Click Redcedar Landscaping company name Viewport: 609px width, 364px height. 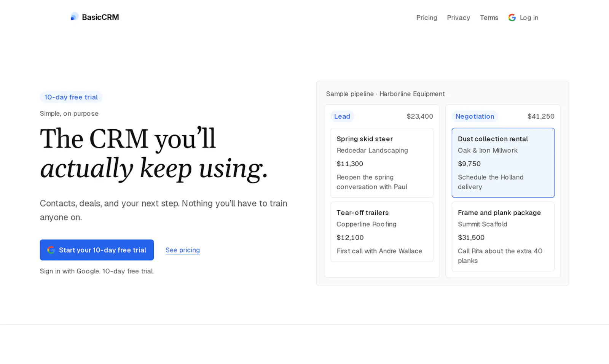372,150
